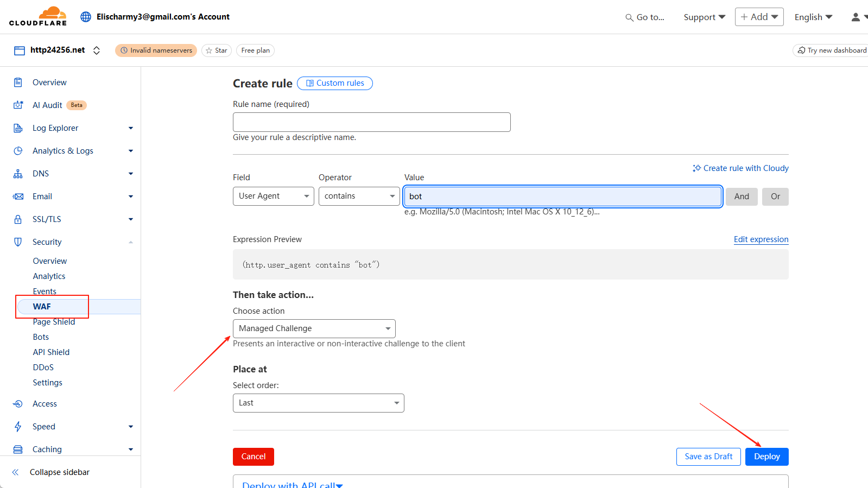Click the search magnifier icon
This screenshot has width=868, height=488.
[629, 17]
